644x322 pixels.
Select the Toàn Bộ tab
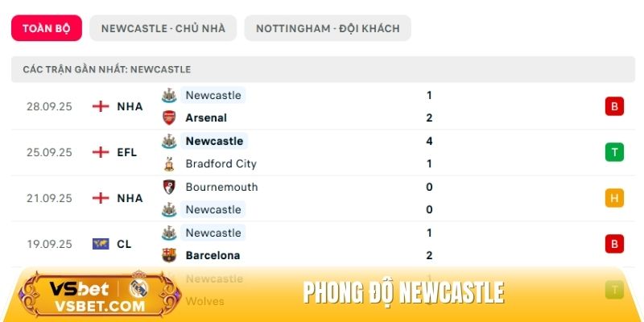pyautogui.click(x=47, y=28)
